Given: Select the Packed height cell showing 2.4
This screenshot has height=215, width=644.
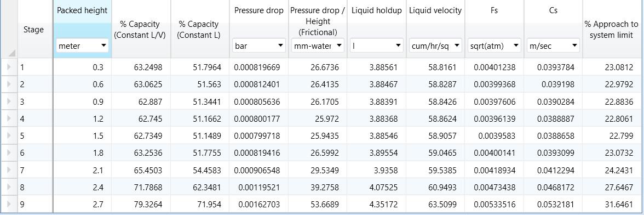Looking at the screenshot, I should pyautogui.click(x=82, y=187).
